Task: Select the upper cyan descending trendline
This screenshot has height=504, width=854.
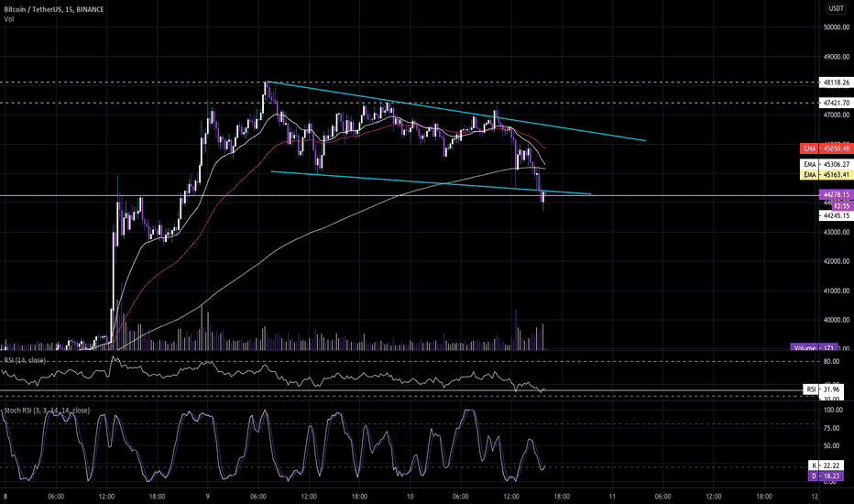Action: (x=456, y=111)
